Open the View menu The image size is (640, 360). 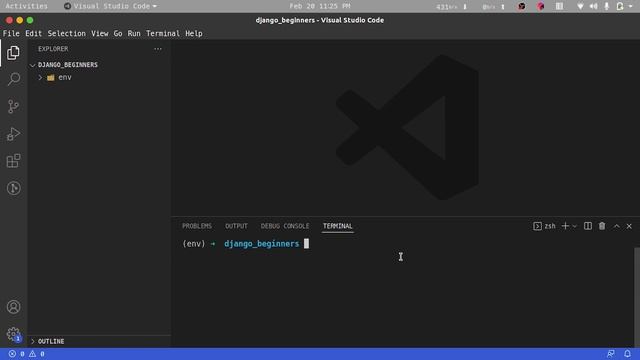click(100, 33)
